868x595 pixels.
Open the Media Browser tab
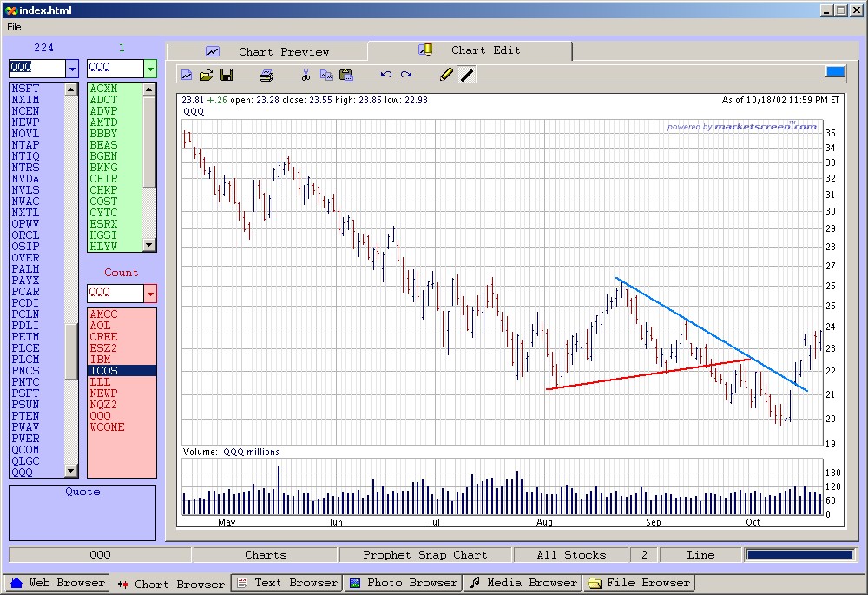point(523,583)
